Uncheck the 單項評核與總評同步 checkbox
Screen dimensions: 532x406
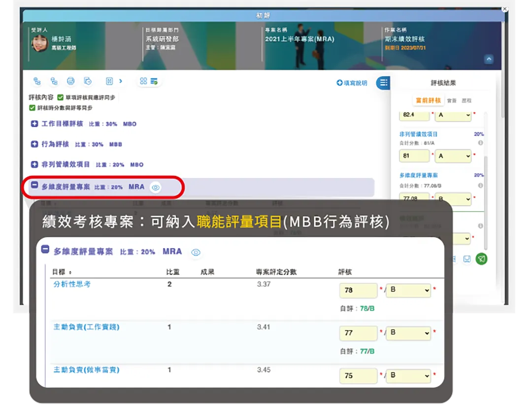(61, 97)
